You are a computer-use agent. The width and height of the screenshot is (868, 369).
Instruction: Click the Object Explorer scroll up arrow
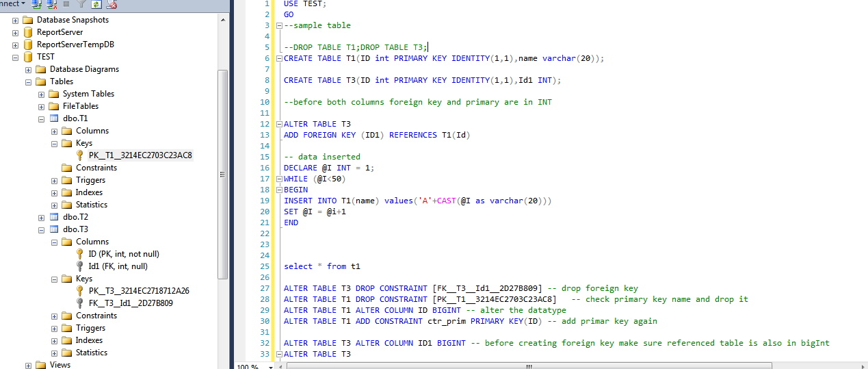coord(223,18)
